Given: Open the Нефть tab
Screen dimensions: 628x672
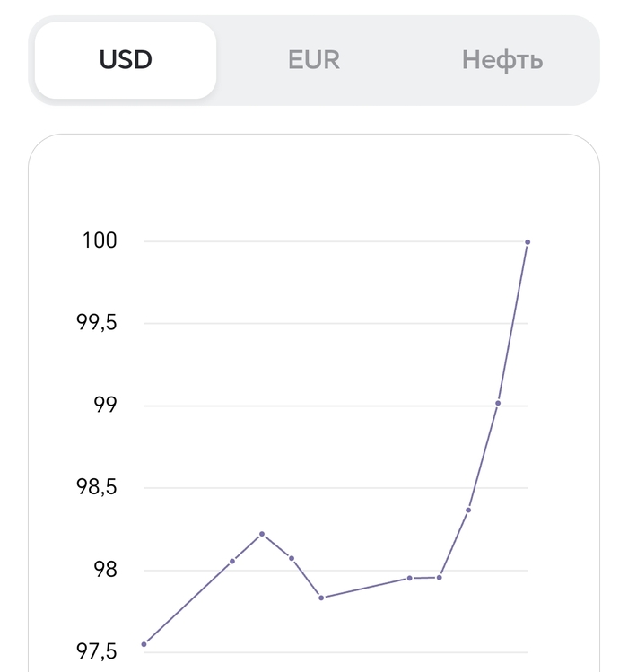Looking at the screenshot, I should [502, 60].
